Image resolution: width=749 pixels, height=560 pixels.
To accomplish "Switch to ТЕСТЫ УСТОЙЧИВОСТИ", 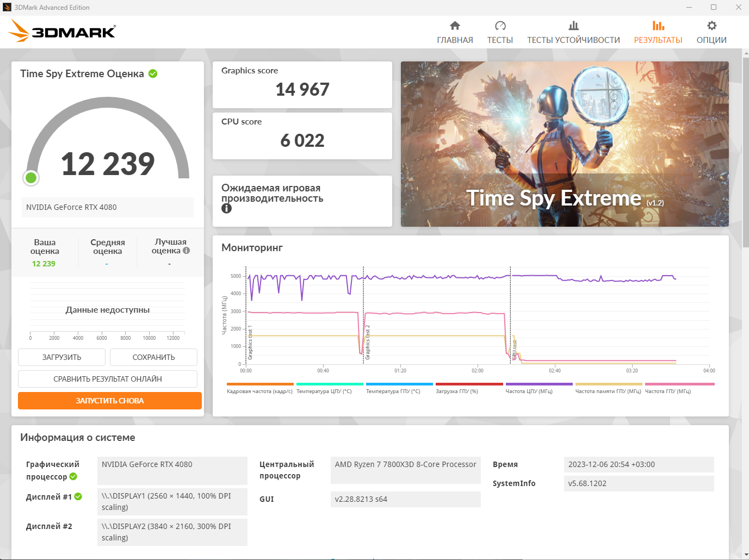I will [573, 33].
